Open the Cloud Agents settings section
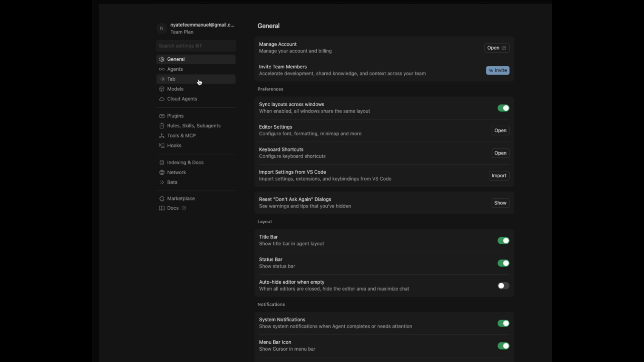Screen dimensions: 644x362 pos(196,99)
